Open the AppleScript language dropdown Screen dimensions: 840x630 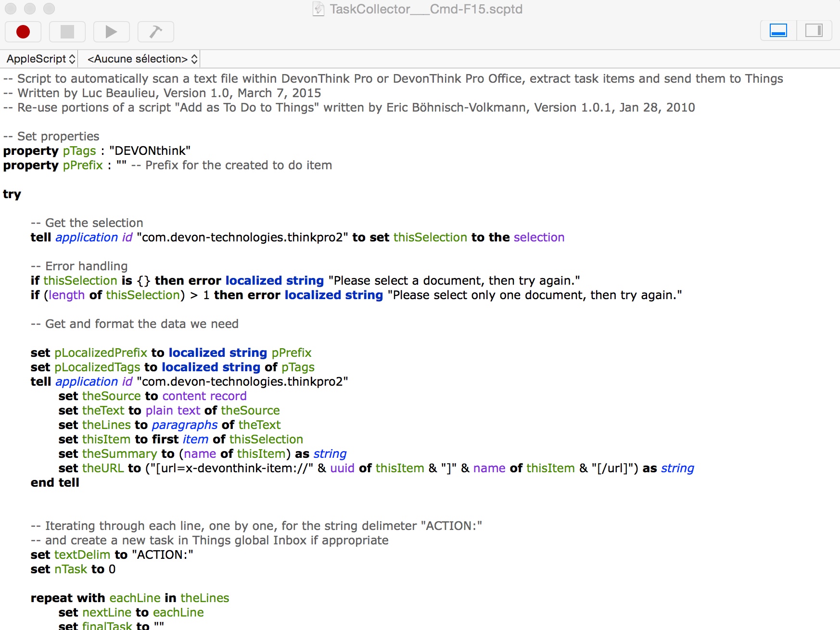click(40, 59)
